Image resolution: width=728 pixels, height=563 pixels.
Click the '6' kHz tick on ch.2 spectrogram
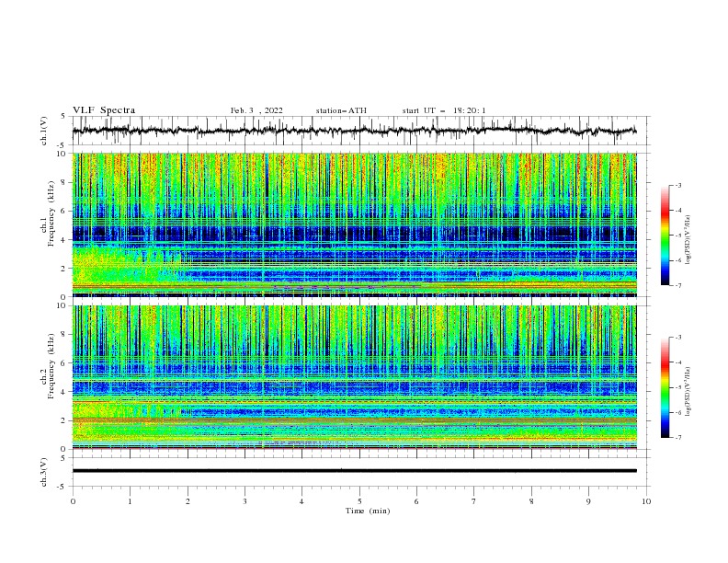64,363
